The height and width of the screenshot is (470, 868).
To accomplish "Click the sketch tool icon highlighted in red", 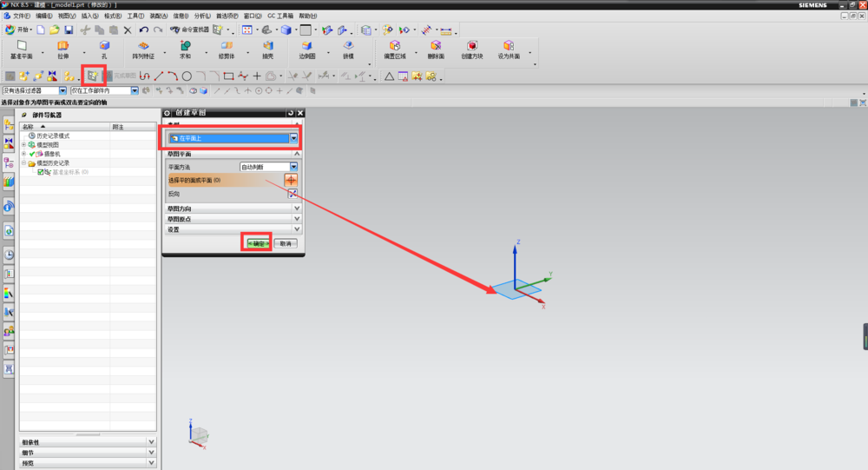I will point(93,76).
